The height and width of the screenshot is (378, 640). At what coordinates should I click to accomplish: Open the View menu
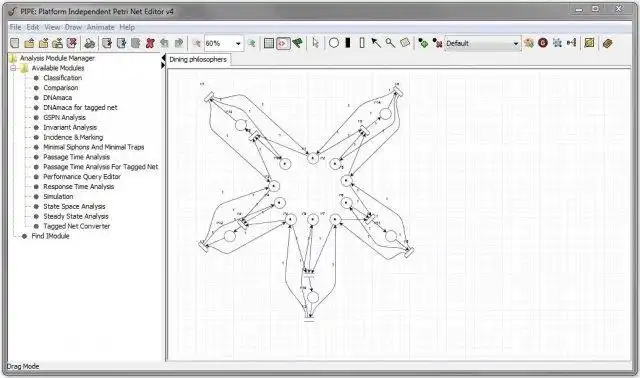[52, 27]
